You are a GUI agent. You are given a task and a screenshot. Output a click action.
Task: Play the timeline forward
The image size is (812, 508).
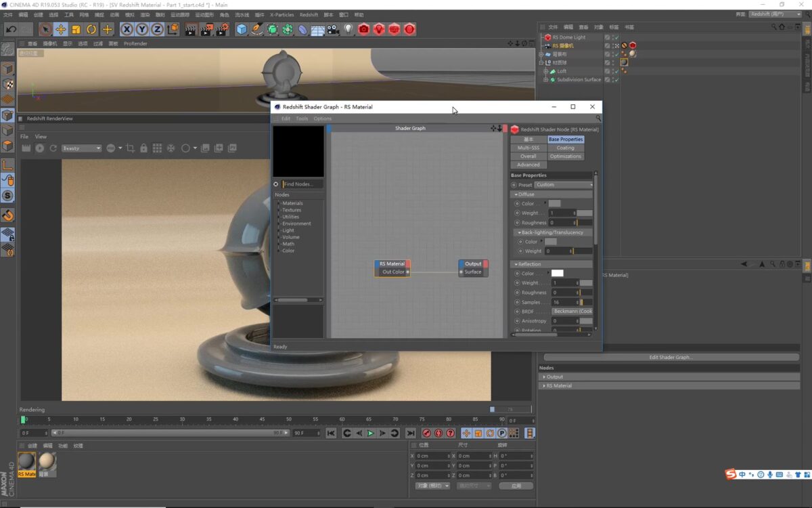[x=371, y=433]
